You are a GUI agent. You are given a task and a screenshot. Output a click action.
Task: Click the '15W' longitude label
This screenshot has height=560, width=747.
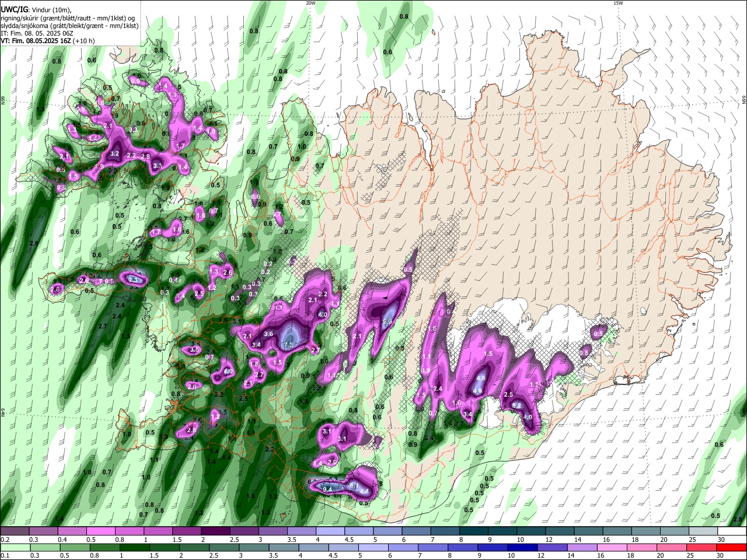(x=618, y=3)
